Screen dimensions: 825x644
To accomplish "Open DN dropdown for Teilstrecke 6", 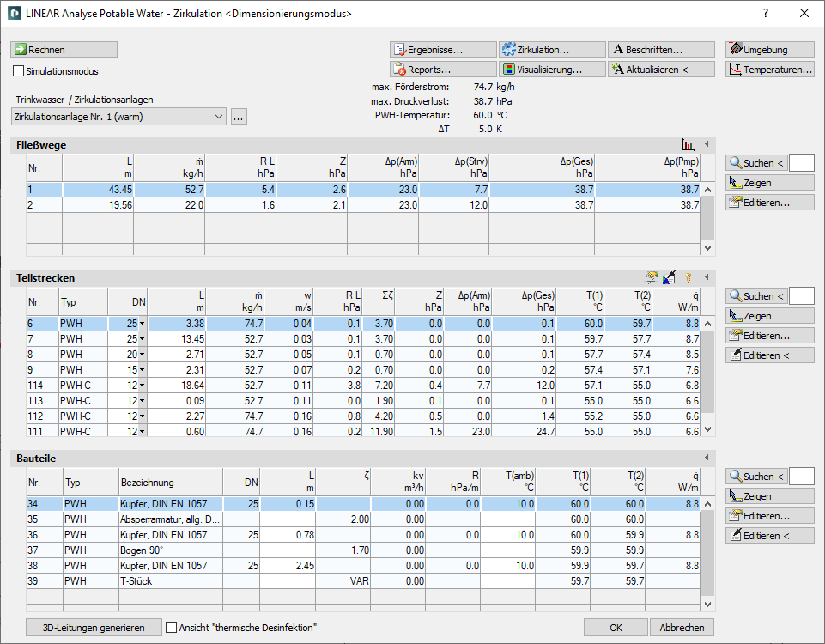I will [142, 324].
